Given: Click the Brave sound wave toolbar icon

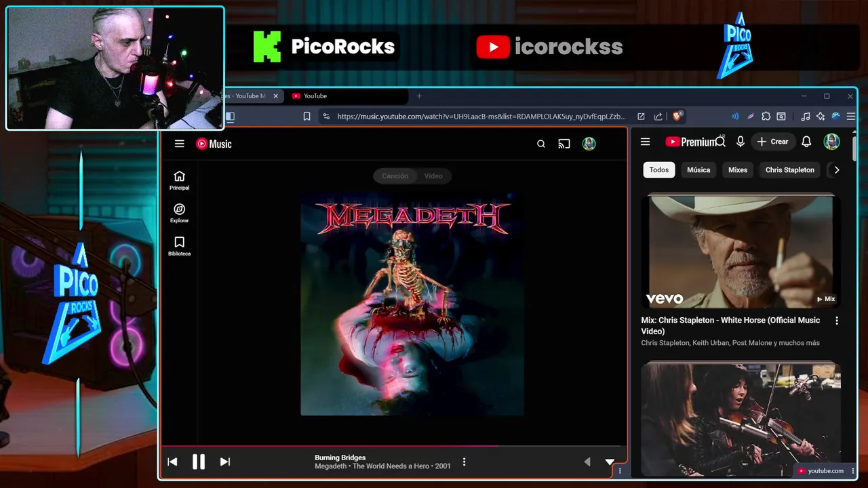Looking at the screenshot, I should (x=735, y=117).
